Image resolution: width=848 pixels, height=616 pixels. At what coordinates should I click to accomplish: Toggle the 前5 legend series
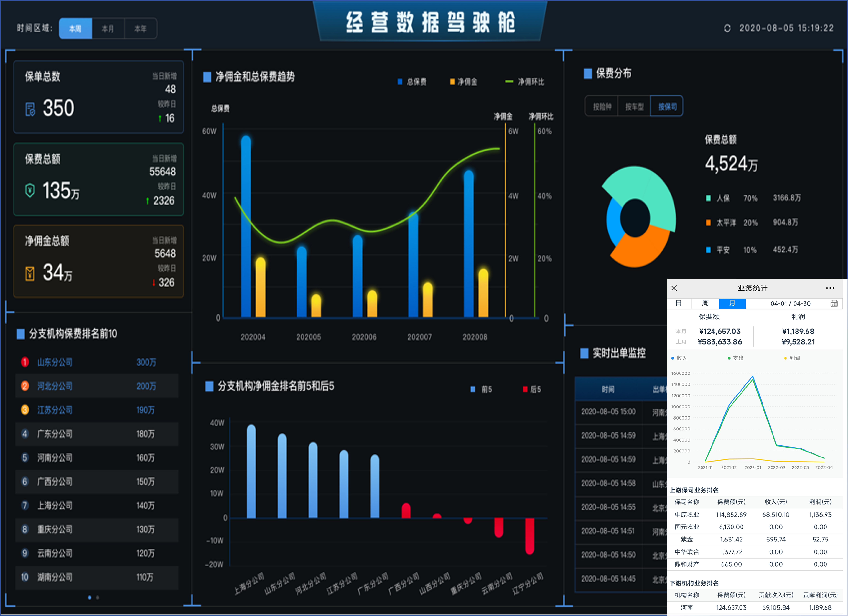click(x=481, y=389)
